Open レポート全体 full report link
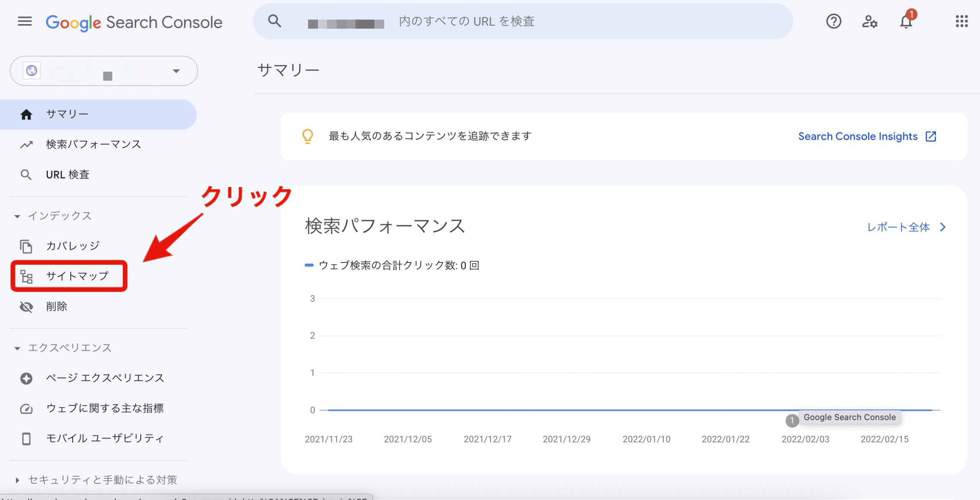Screen dimensions: 980x500 898,227
